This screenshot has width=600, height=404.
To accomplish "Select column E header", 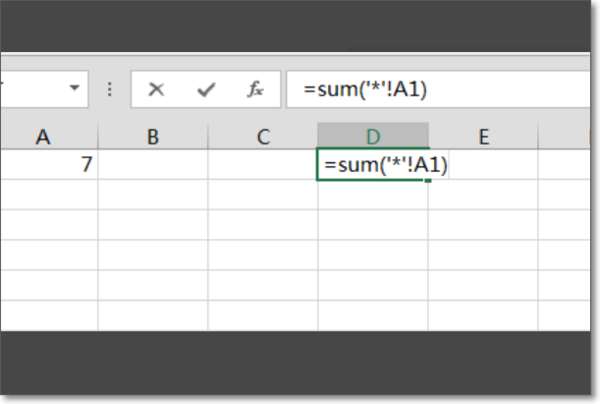I will pos(483,136).
